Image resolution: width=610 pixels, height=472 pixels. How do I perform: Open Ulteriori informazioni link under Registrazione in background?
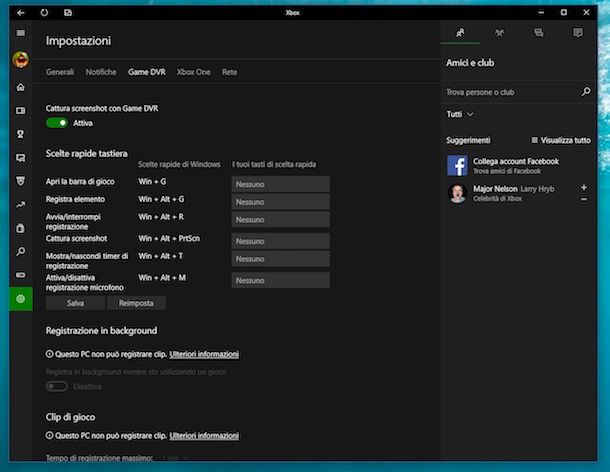(x=204, y=354)
